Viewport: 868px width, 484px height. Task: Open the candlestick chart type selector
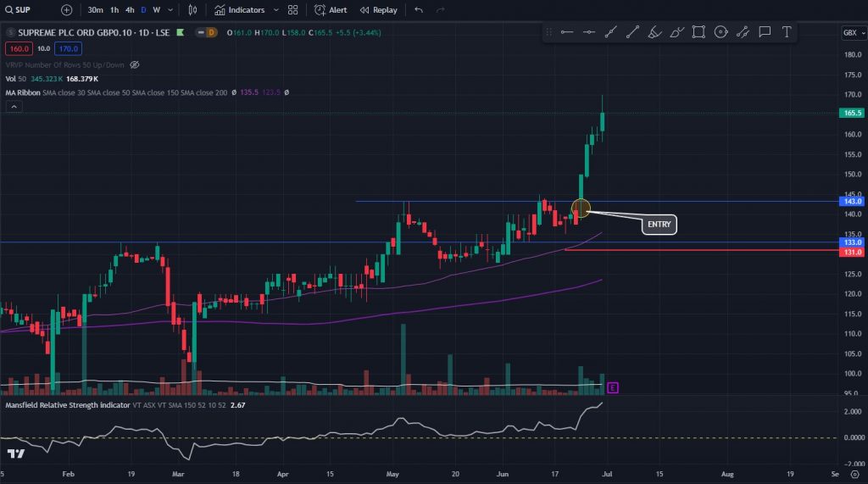click(x=192, y=10)
